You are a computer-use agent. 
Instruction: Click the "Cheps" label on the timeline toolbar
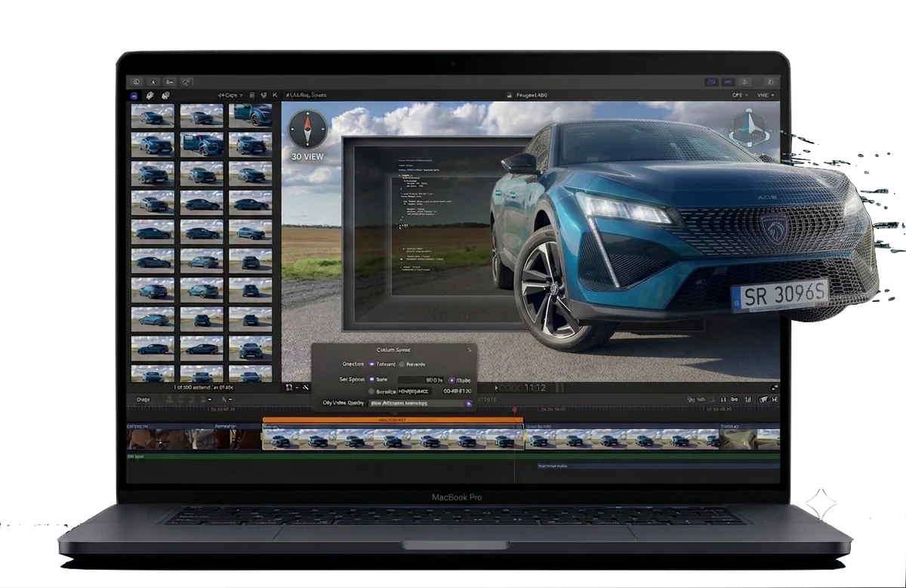tap(143, 399)
